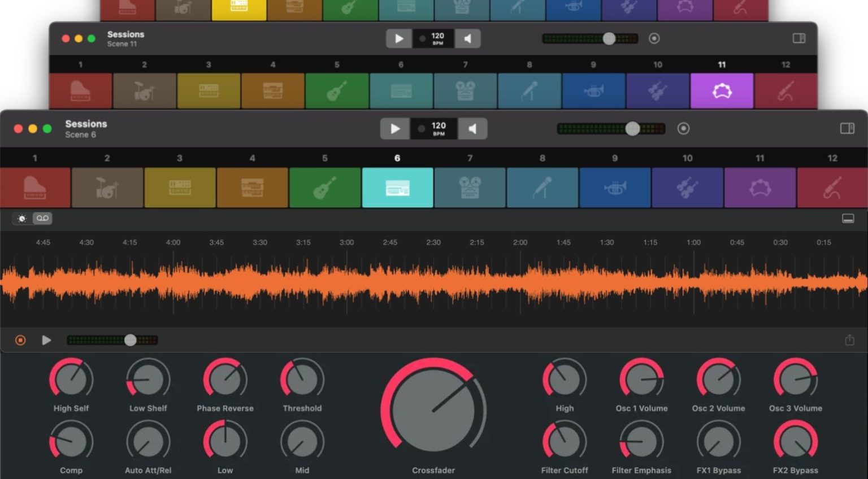Switch to scene column 3
The width and height of the screenshot is (868, 479).
click(180, 158)
